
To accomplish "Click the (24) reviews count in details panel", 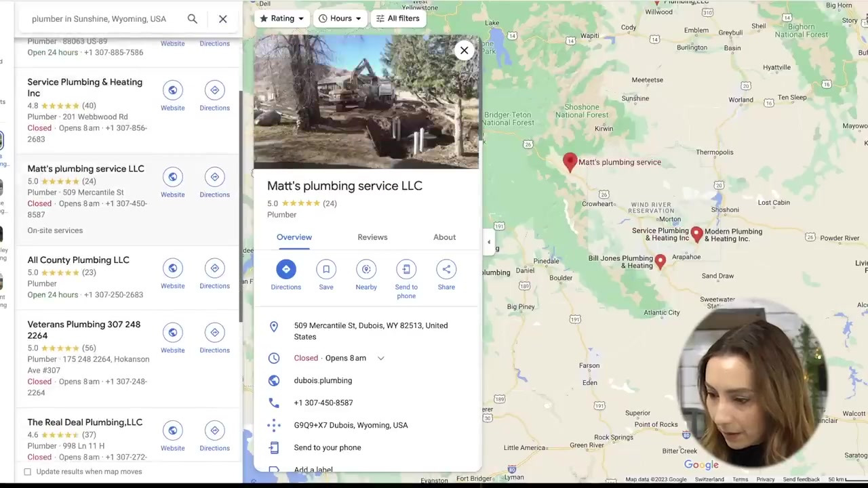I will coord(330,203).
